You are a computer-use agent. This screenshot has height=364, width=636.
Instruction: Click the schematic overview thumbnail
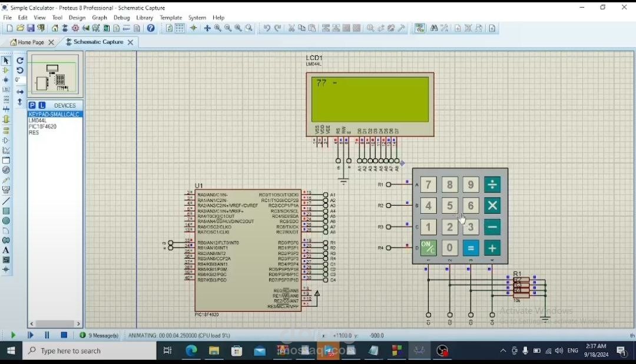(54, 74)
